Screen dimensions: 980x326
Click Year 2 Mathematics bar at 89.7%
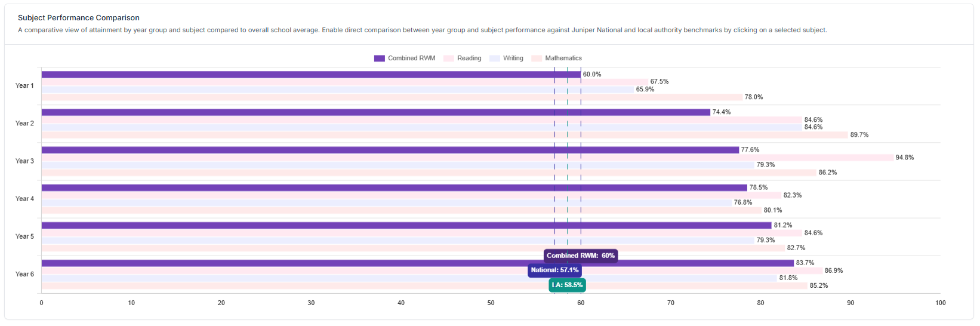click(x=444, y=135)
